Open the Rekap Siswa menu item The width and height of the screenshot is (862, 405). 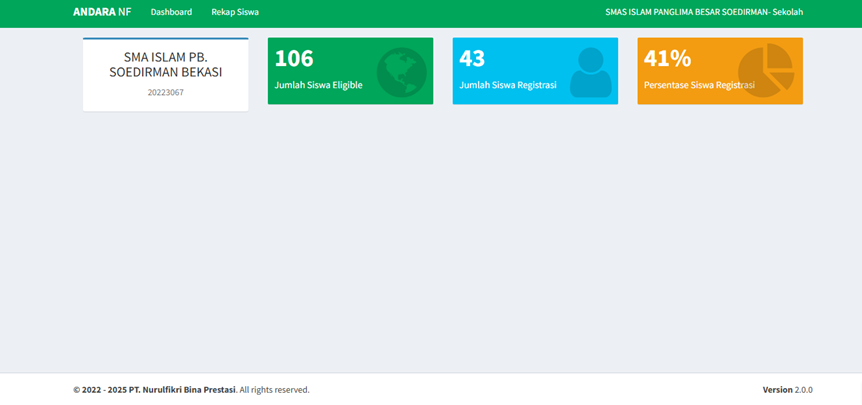point(235,12)
